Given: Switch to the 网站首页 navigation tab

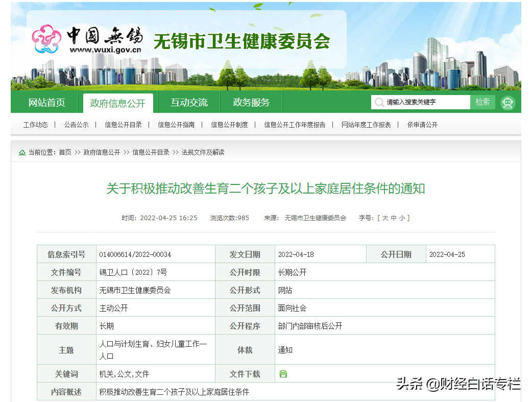Looking at the screenshot, I should [46, 102].
